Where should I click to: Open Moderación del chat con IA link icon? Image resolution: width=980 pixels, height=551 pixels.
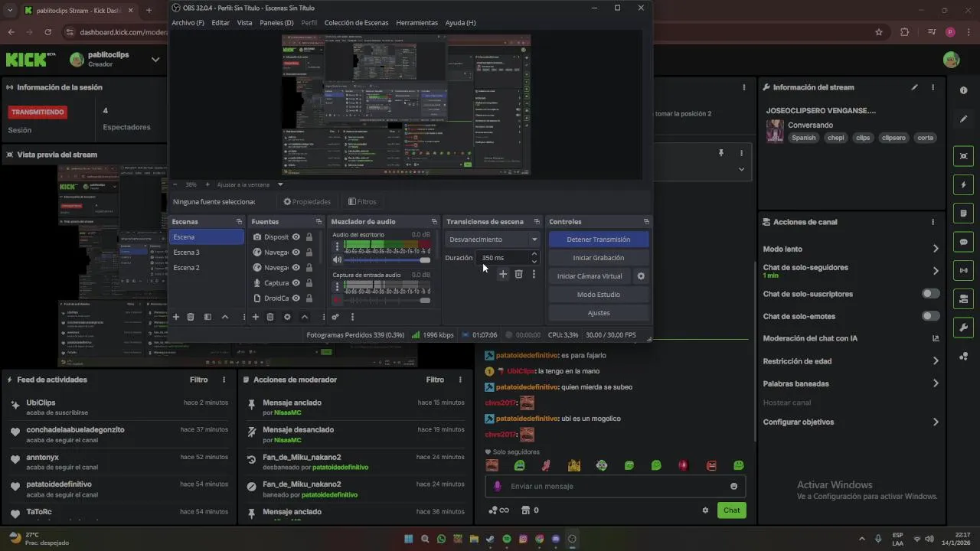(936, 338)
